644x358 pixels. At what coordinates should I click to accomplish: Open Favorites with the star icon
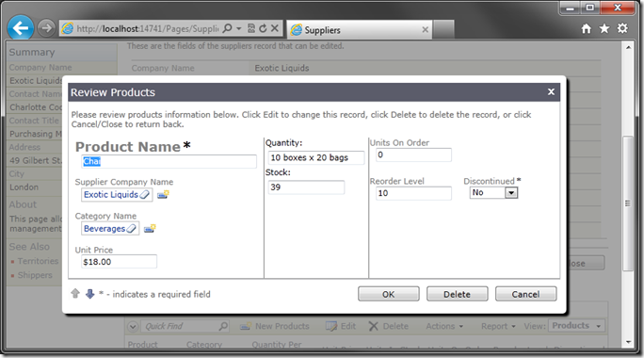(x=604, y=28)
